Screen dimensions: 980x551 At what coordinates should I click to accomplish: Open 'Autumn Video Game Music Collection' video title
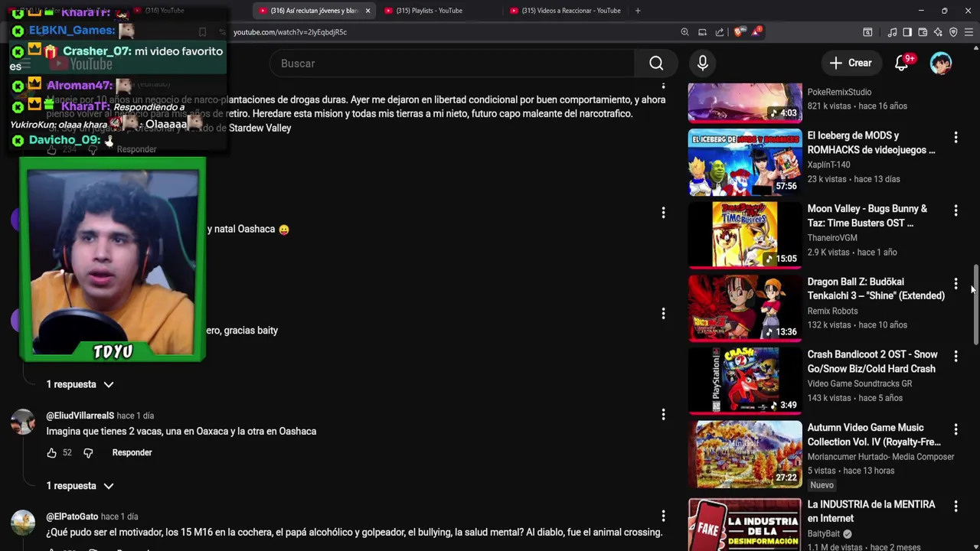[874, 435]
